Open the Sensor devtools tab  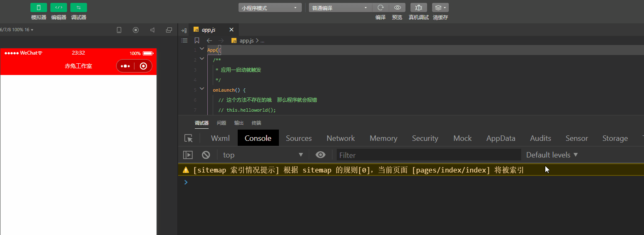pyautogui.click(x=577, y=138)
